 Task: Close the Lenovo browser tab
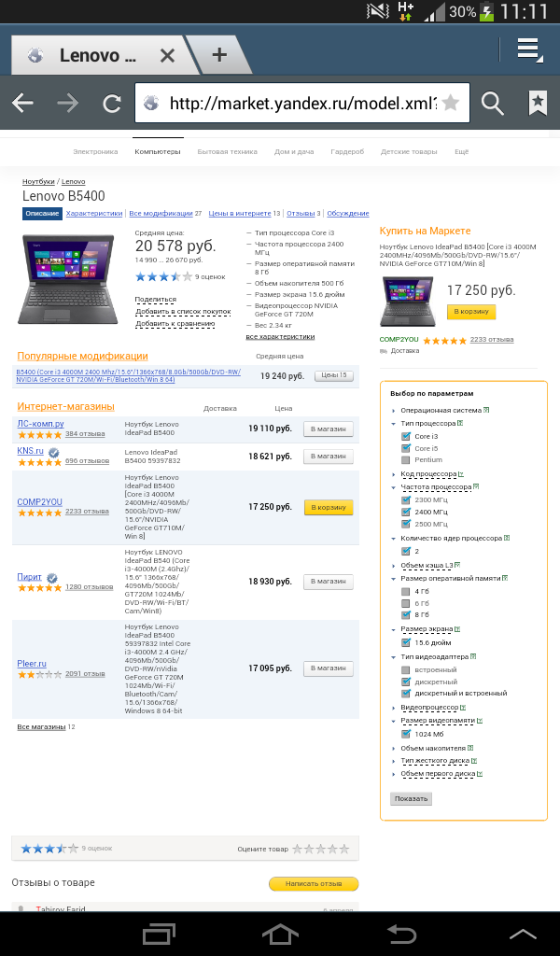click(167, 56)
